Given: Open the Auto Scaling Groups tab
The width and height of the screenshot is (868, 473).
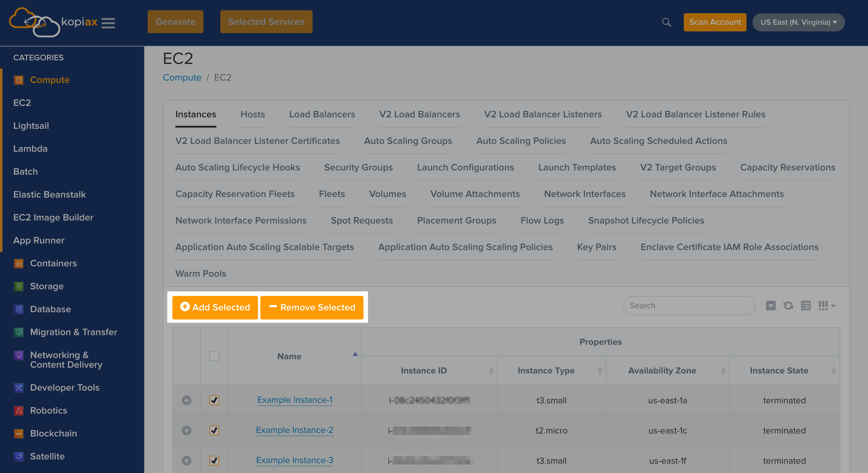Looking at the screenshot, I should 408,141.
